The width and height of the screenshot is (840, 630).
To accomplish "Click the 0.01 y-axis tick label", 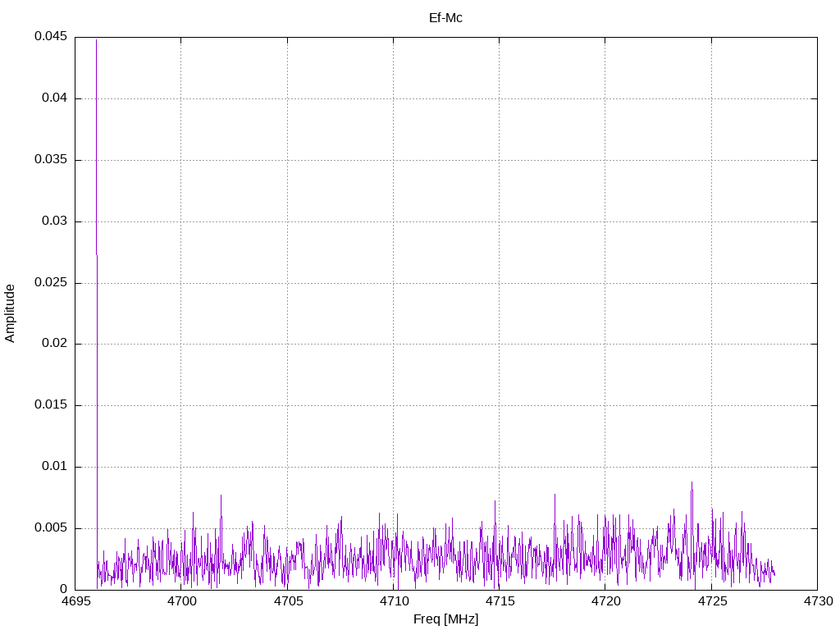I will tap(53, 467).
